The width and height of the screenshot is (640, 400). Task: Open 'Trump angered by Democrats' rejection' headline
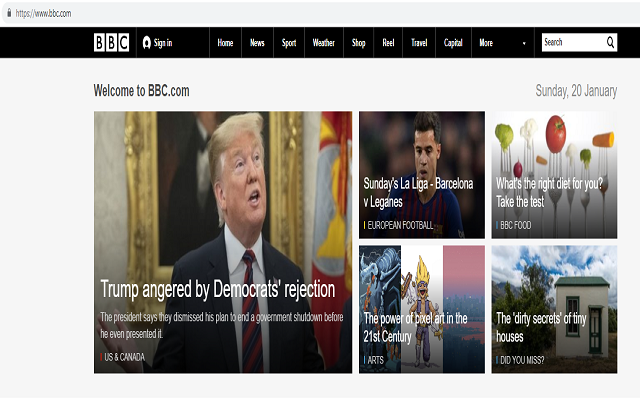218,290
